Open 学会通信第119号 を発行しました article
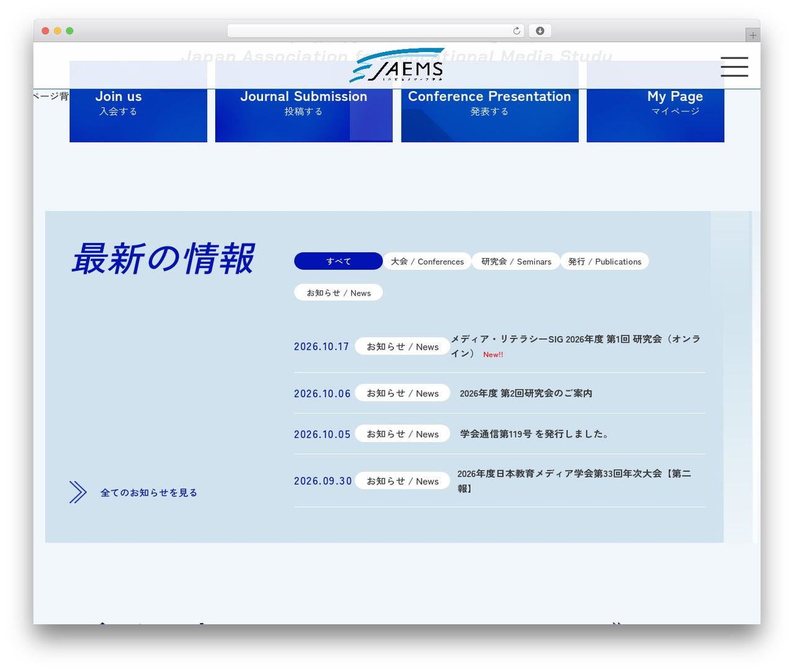Viewport: 794px width, 672px height. [534, 434]
